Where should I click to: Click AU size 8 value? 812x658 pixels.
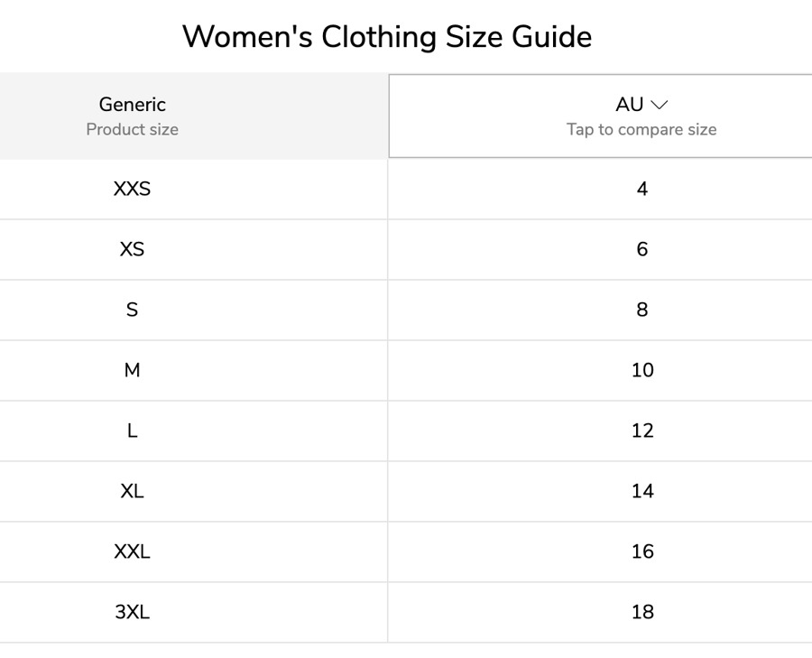pyautogui.click(x=642, y=310)
